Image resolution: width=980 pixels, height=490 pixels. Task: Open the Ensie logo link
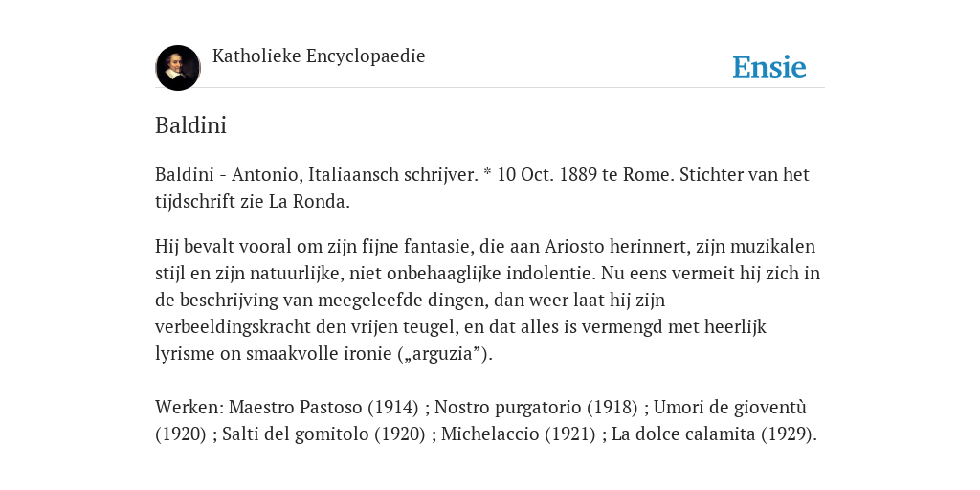[x=769, y=67]
